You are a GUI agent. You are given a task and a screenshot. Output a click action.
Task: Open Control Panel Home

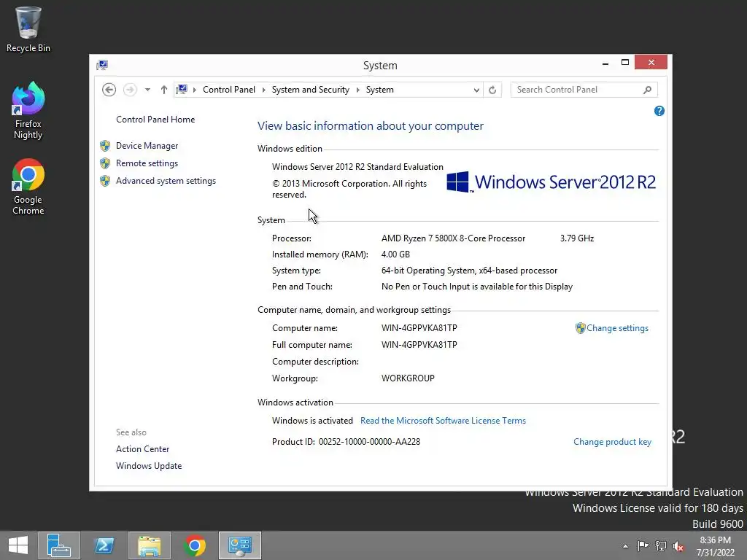pyautogui.click(x=155, y=120)
